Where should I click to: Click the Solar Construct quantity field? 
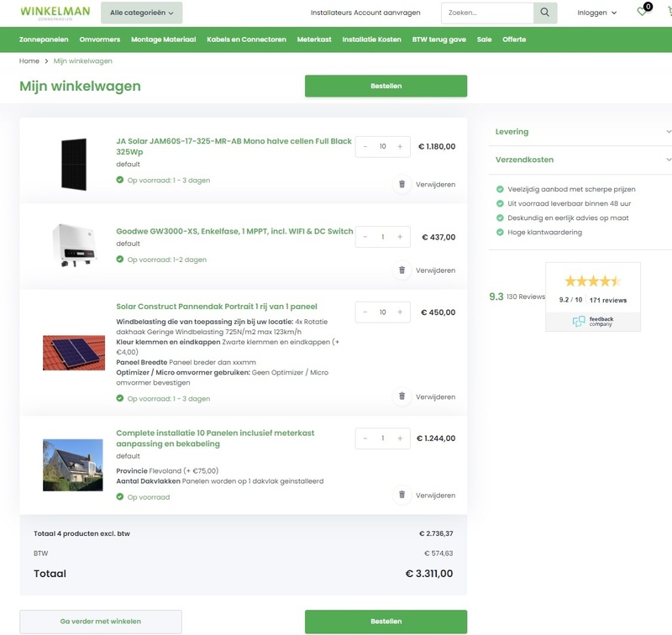[383, 312]
